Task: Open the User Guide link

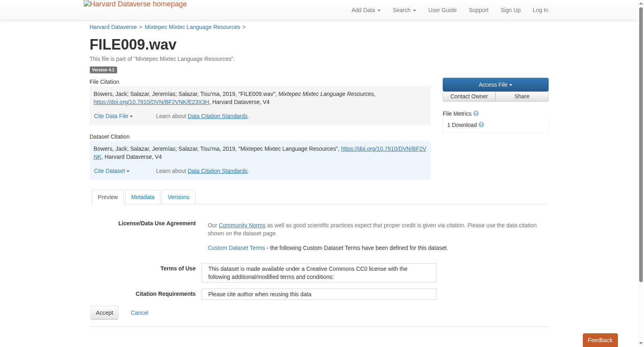Action: pos(442,10)
